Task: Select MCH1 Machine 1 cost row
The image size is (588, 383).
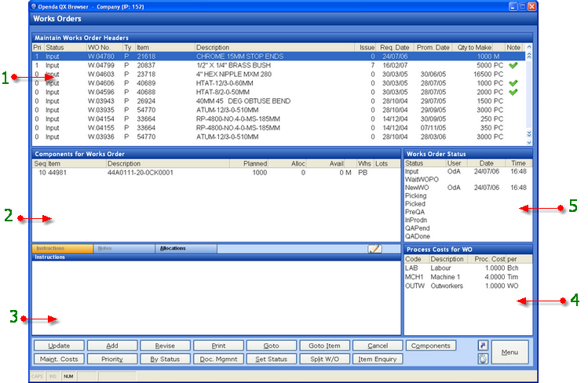Action: coord(468,277)
